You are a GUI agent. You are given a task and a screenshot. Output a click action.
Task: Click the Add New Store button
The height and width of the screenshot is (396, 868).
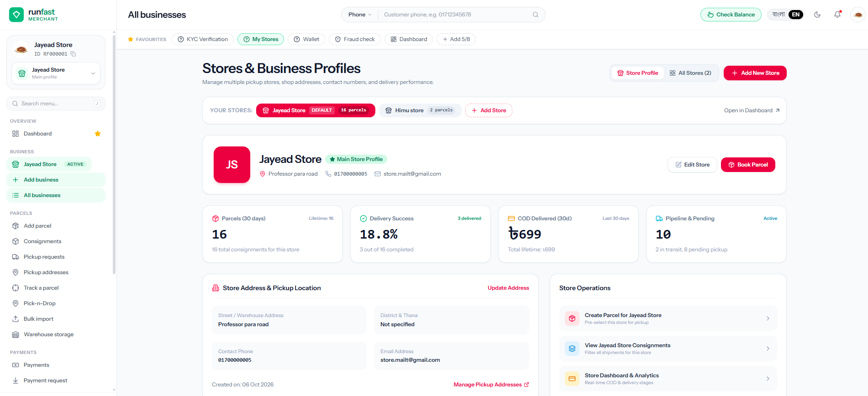[755, 73]
